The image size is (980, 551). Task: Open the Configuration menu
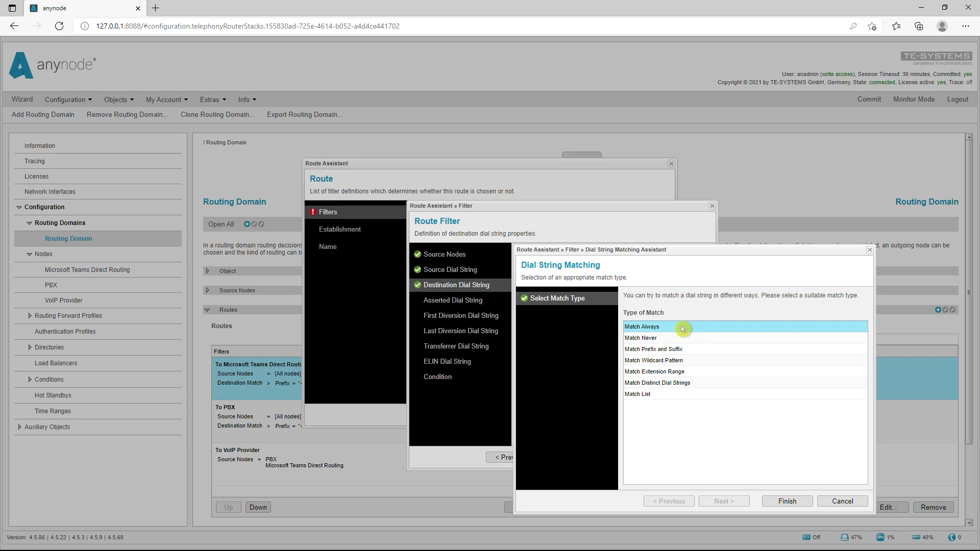(x=68, y=99)
